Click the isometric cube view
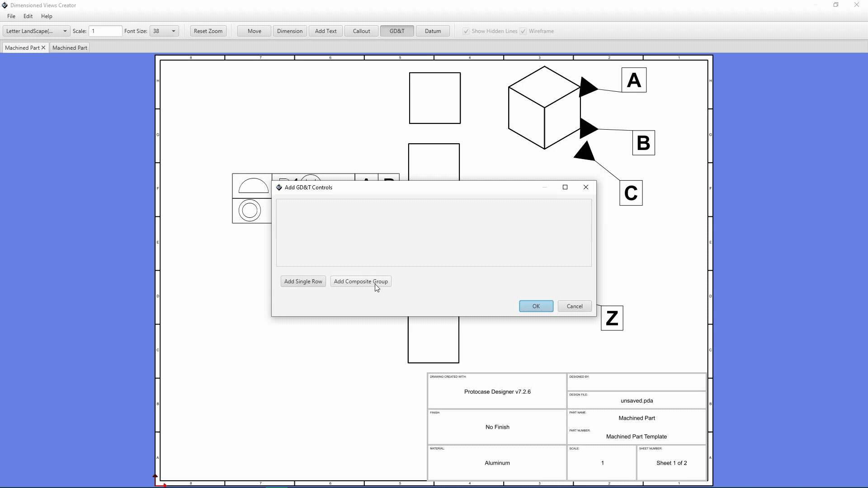868x488 pixels. (x=544, y=108)
